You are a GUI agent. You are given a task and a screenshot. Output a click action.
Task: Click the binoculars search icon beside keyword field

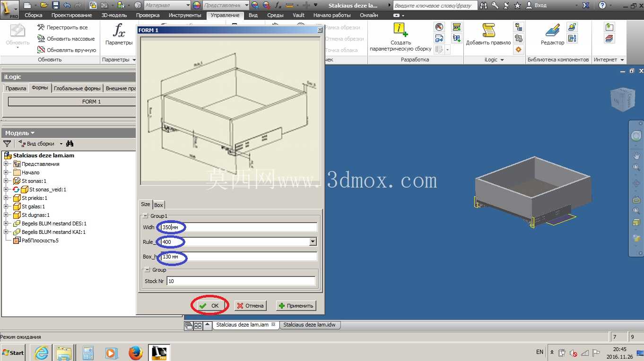[x=484, y=5]
